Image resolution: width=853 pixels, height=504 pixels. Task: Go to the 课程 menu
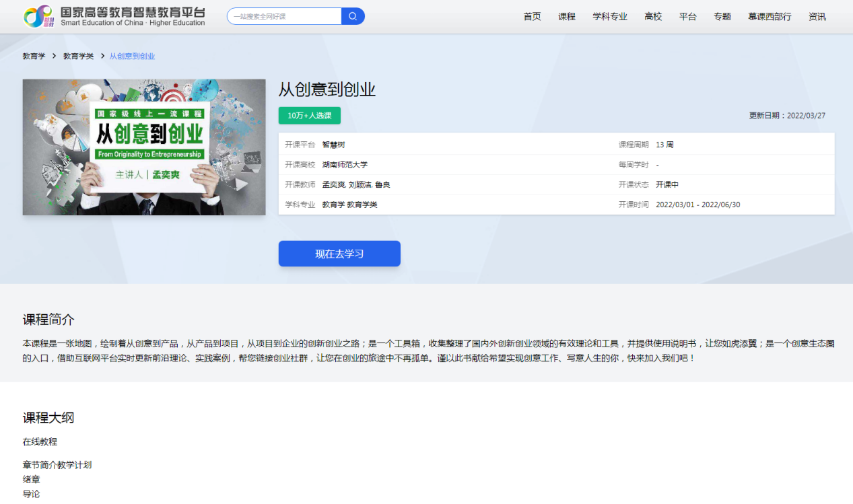[567, 17]
